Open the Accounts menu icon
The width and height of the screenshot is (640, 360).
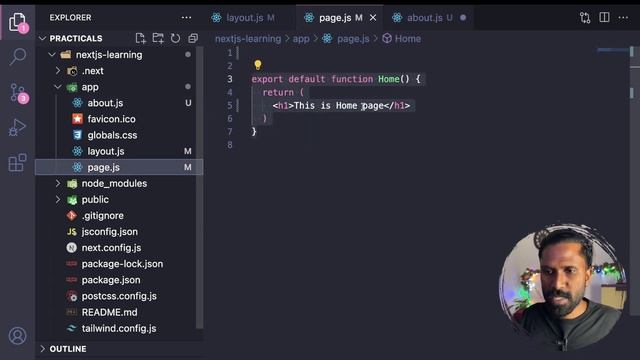click(x=18, y=336)
